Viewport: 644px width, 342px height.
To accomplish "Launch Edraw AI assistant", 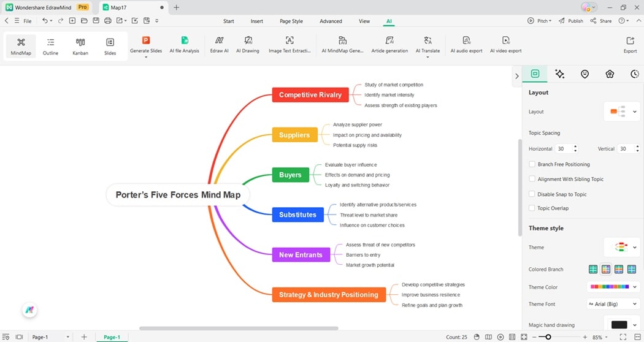I will (220, 45).
